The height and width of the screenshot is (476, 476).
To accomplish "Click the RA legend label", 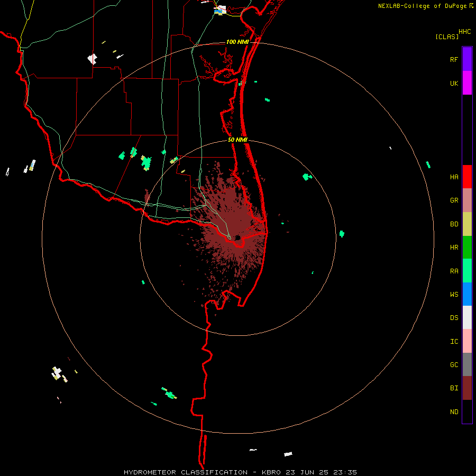I will tap(454, 271).
